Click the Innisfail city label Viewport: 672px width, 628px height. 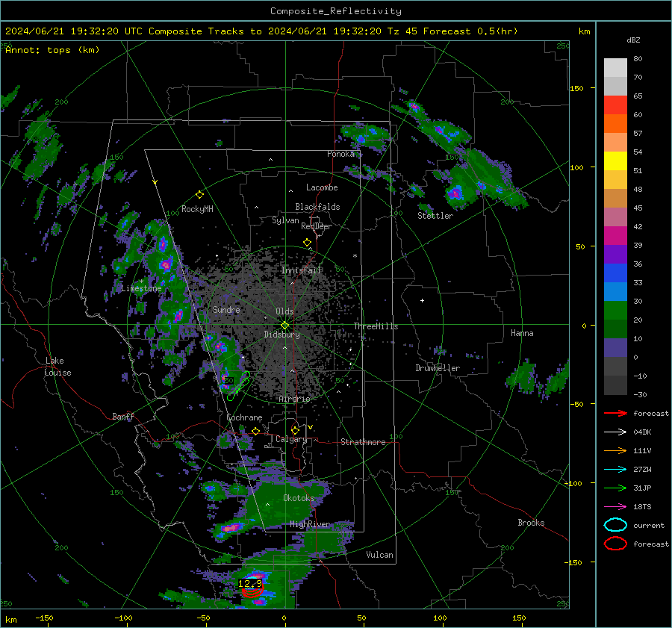[x=302, y=270]
